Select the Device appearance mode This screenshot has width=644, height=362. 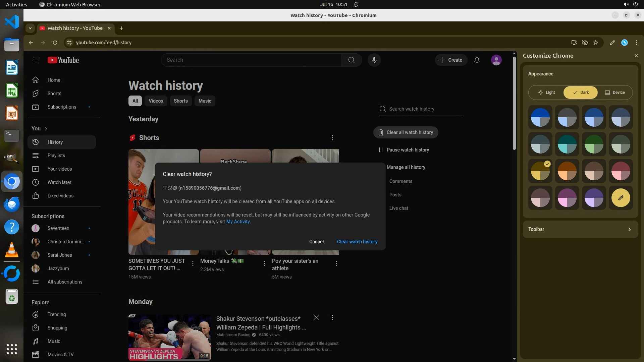(x=615, y=93)
